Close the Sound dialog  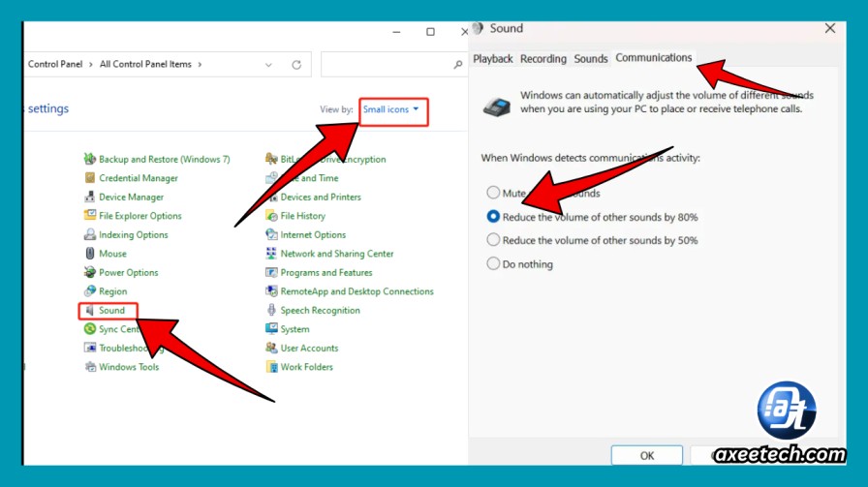point(830,28)
